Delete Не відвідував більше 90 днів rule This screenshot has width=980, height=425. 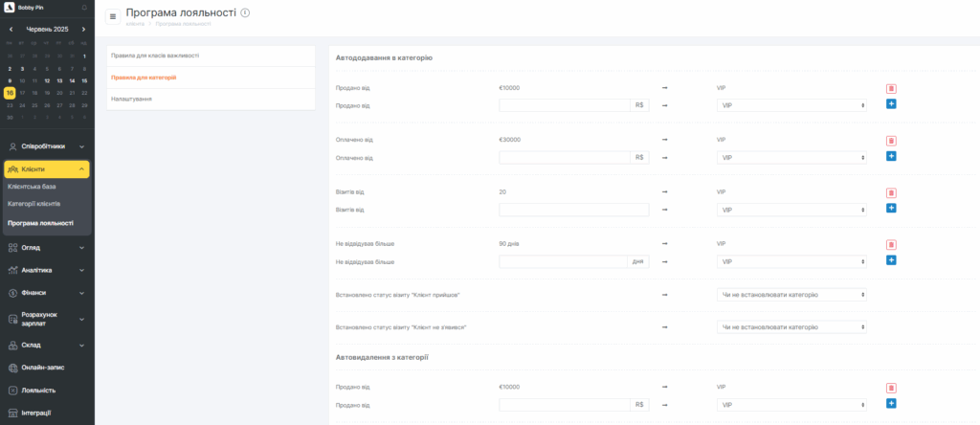[891, 245]
